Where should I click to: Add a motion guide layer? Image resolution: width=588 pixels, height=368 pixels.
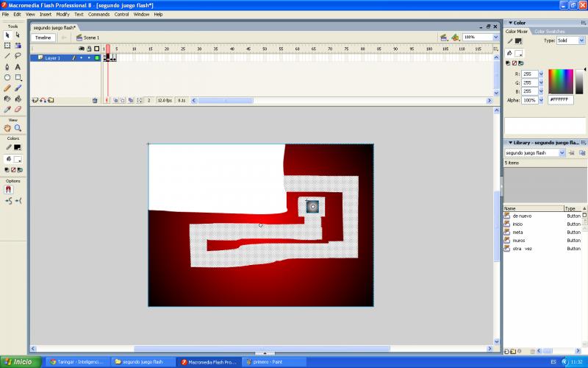click(x=43, y=100)
